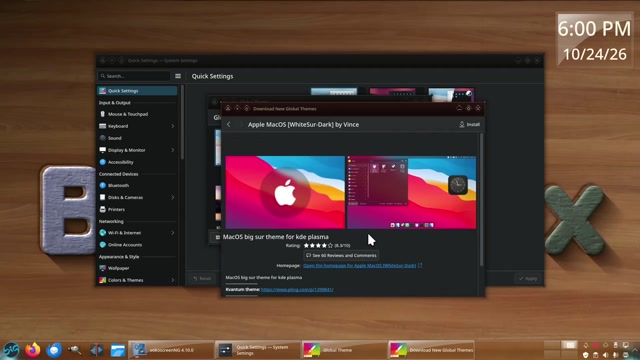Expand the system tray hidden icons arrow
This screenshot has width=640, height=360.
point(635,350)
